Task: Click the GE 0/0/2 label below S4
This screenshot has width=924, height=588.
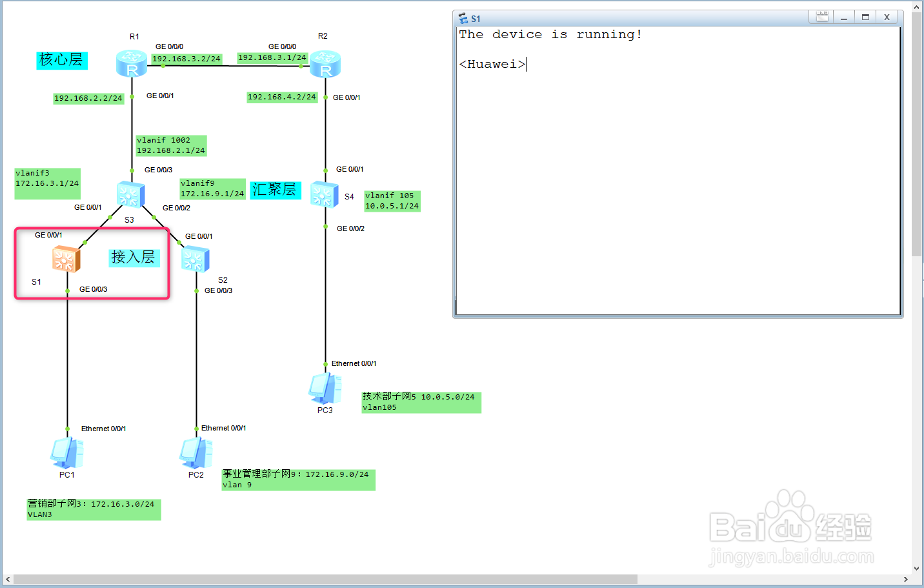Action: pos(351,229)
